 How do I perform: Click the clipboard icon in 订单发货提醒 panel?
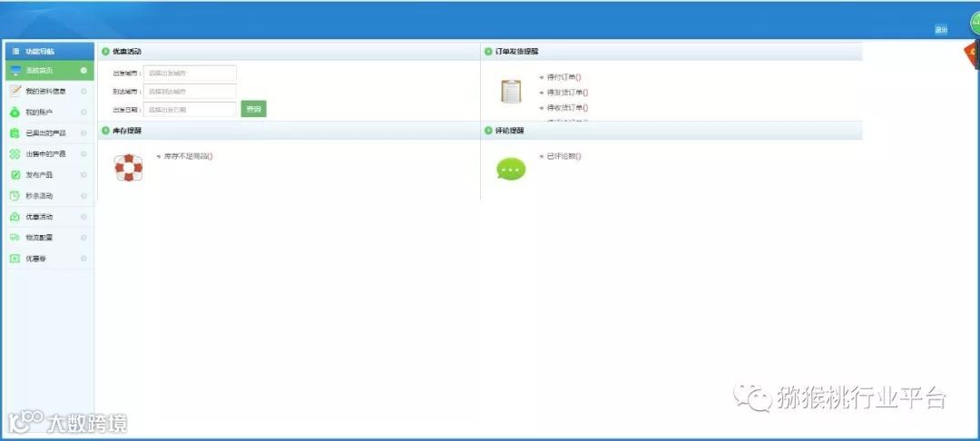coord(511,92)
